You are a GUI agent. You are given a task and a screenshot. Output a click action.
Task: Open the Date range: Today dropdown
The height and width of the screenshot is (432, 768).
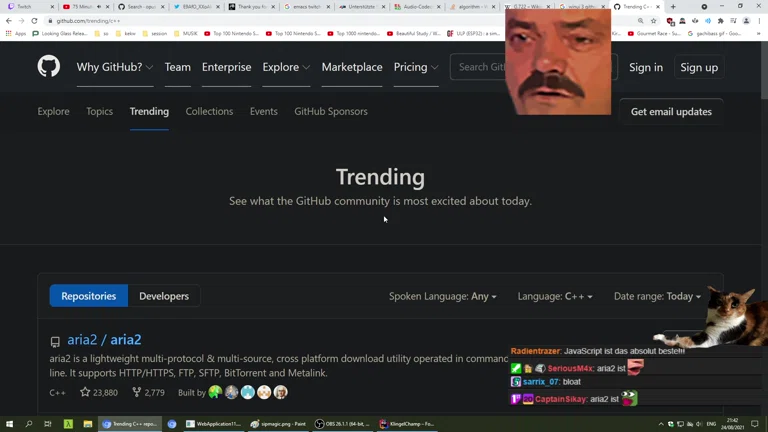tap(657, 296)
